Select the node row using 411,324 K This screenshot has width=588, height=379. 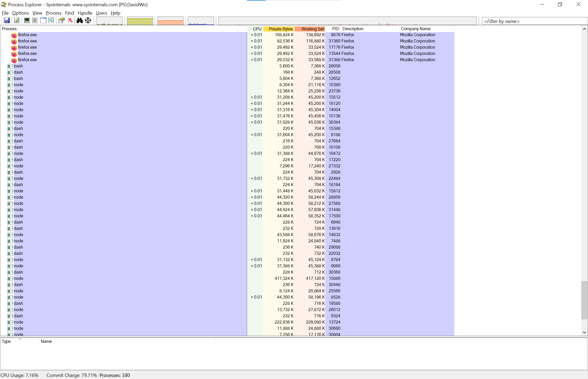click(227, 279)
